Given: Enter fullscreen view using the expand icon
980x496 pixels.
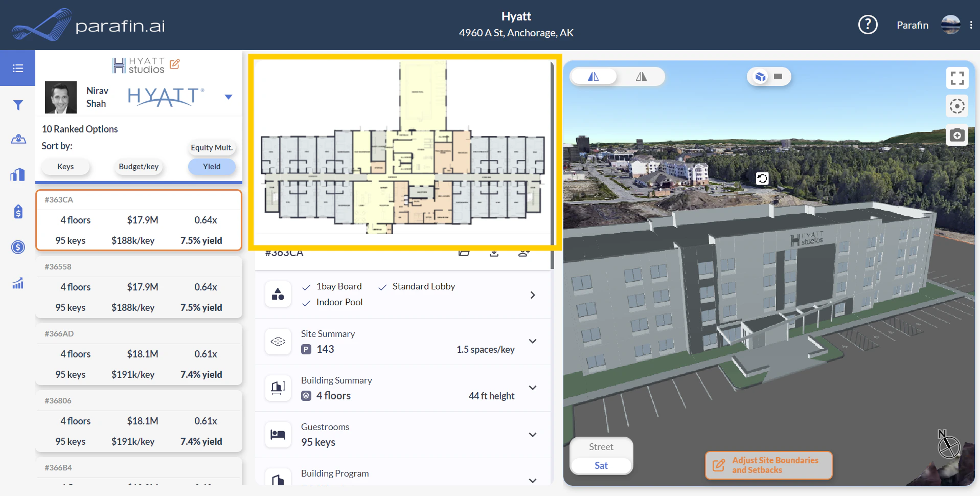Looking at the screenshot, I should (958, 78).
